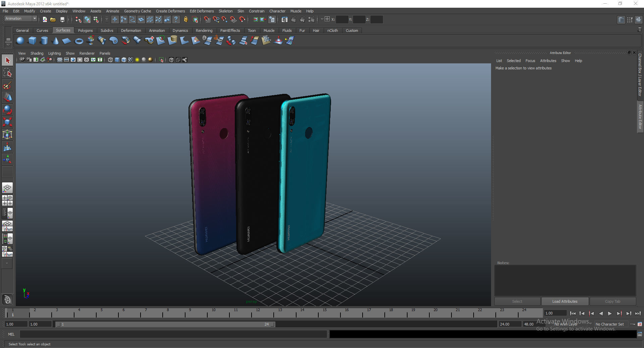Toggle viewport grid display icon

(x=60, y=60)
